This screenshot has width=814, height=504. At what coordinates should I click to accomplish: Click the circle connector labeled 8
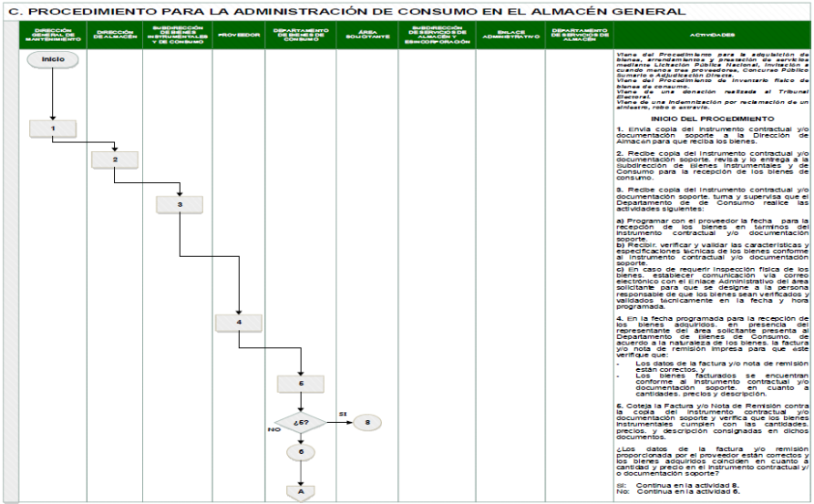[366, 423]
